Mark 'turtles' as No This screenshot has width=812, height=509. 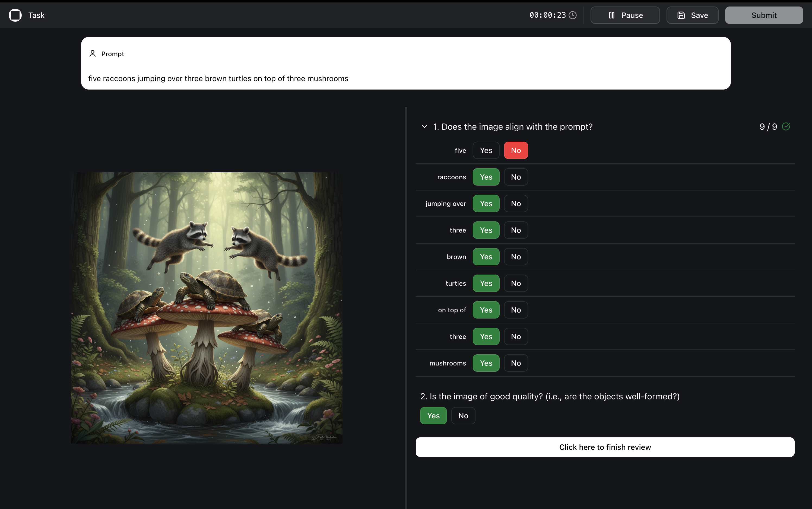[x=515, y=284]
